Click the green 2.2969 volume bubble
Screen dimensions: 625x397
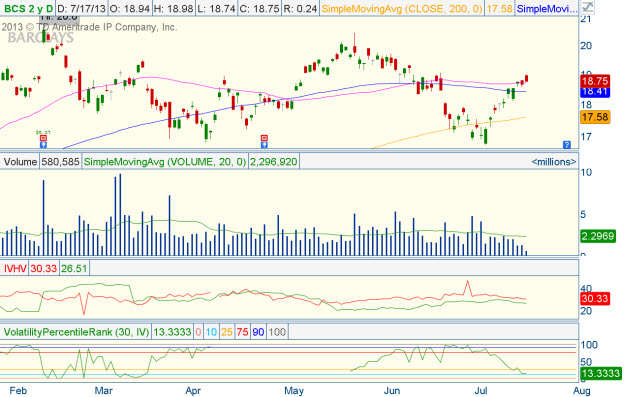click(x=597, y=236)
